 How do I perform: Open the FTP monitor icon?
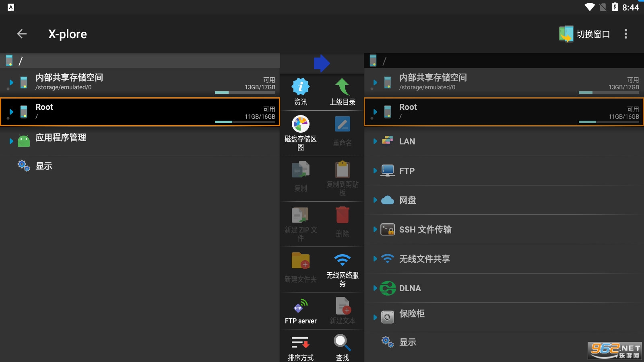(x=388, y=171)
